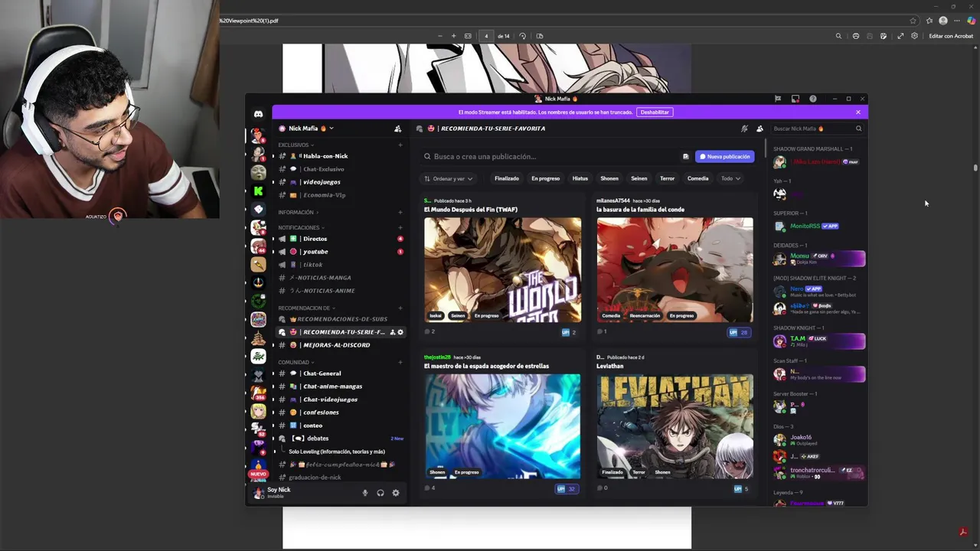The height and width of the screenshot is (551, 980).
Task: Add channel plus next to NOTIFICACIONES
Action: pyautogui.click(x=400, y=227)
